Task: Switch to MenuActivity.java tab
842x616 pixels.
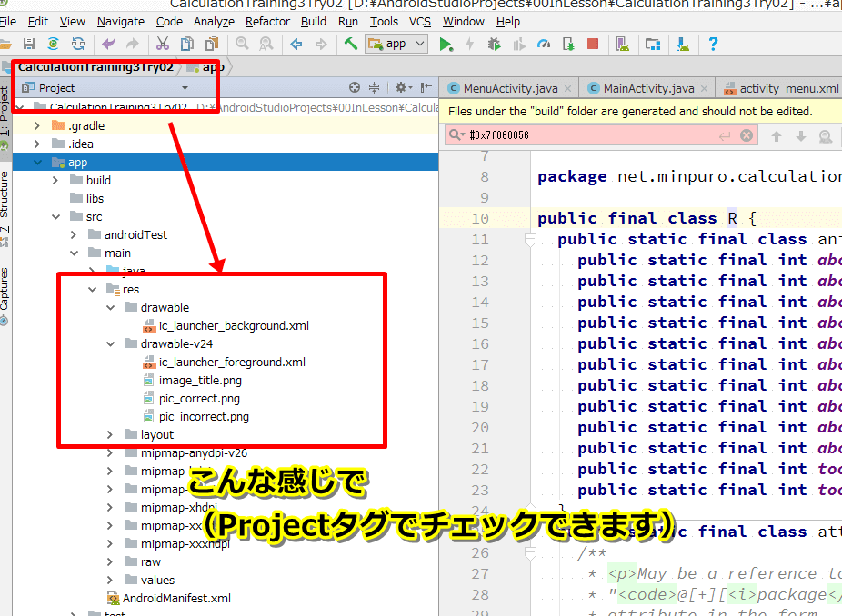Action: [510, 88]
